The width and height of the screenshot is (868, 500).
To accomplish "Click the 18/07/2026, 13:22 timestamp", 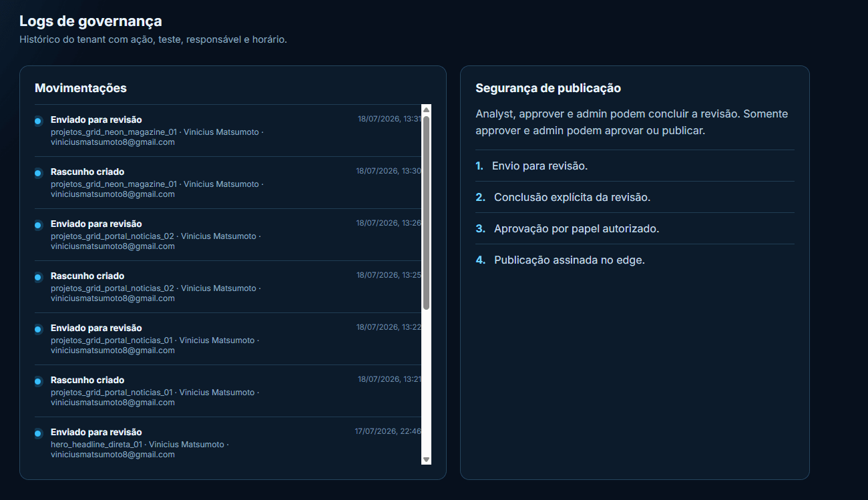I will click(x=389, y=327).
